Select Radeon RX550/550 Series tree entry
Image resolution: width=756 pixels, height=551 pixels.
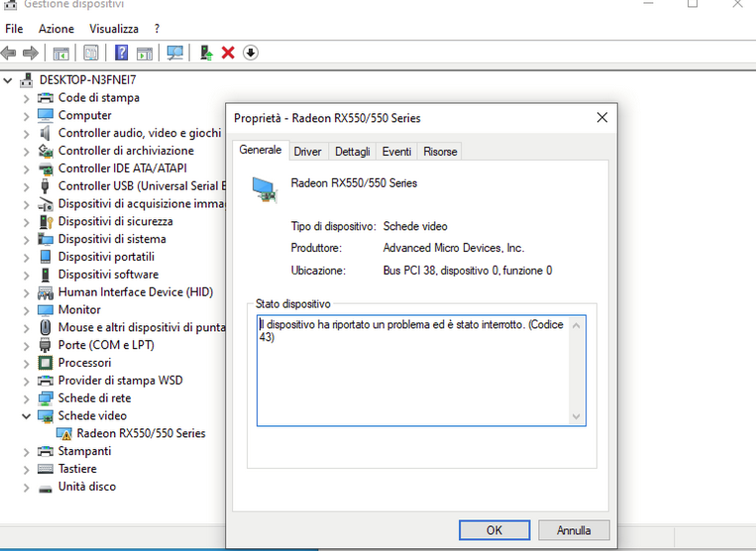[142, 433]
